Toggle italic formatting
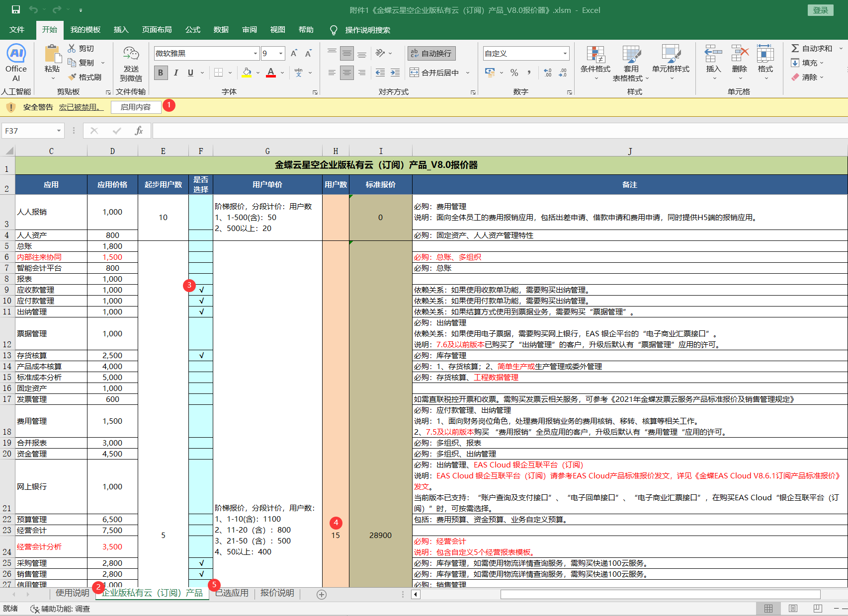Viewport: 848px width, 616px height. coord(175,73)
